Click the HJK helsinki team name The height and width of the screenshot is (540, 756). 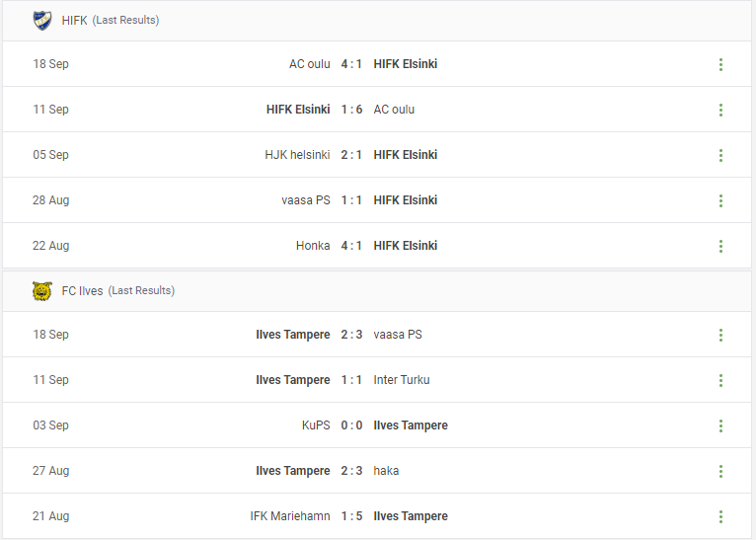[297, 155]
